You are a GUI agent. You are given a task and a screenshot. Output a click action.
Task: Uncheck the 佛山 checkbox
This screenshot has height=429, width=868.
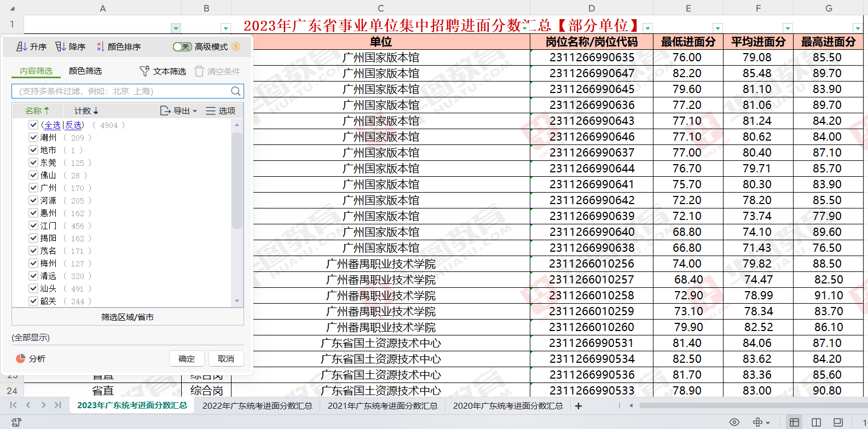33,175
